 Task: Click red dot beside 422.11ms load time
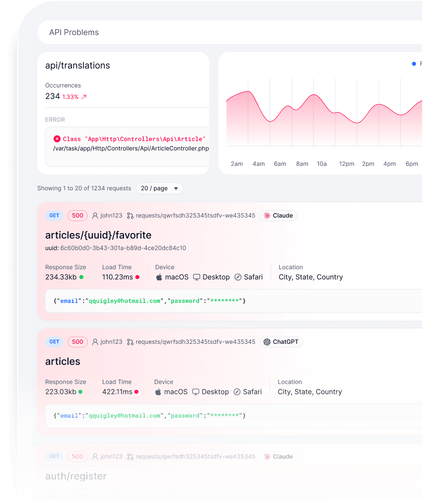click(136, 392)
